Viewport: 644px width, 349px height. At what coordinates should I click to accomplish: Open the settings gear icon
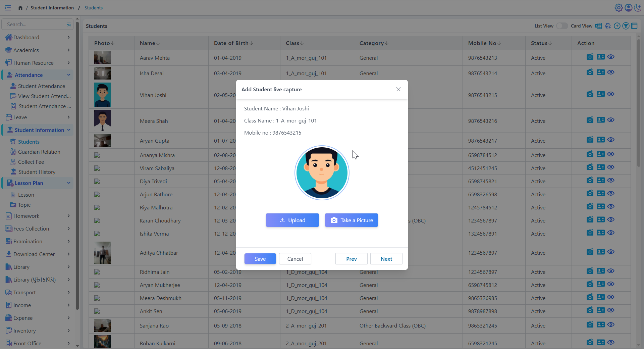619,8
